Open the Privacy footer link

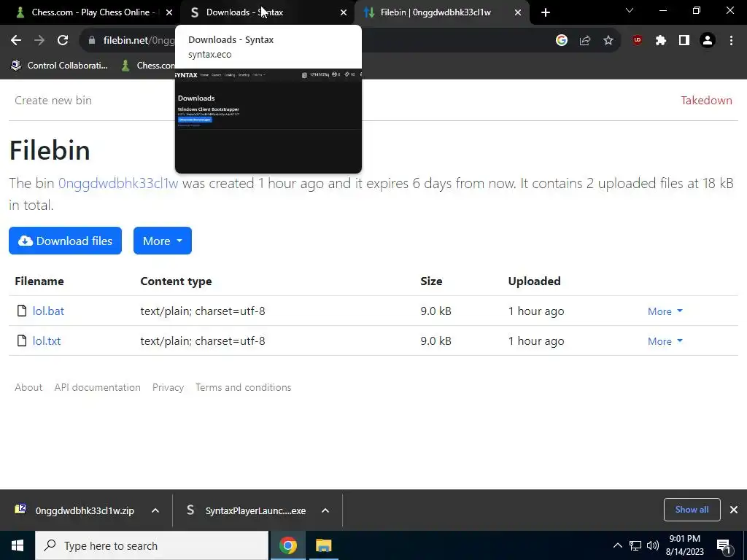pyautogui.click(x=169, y=388)
